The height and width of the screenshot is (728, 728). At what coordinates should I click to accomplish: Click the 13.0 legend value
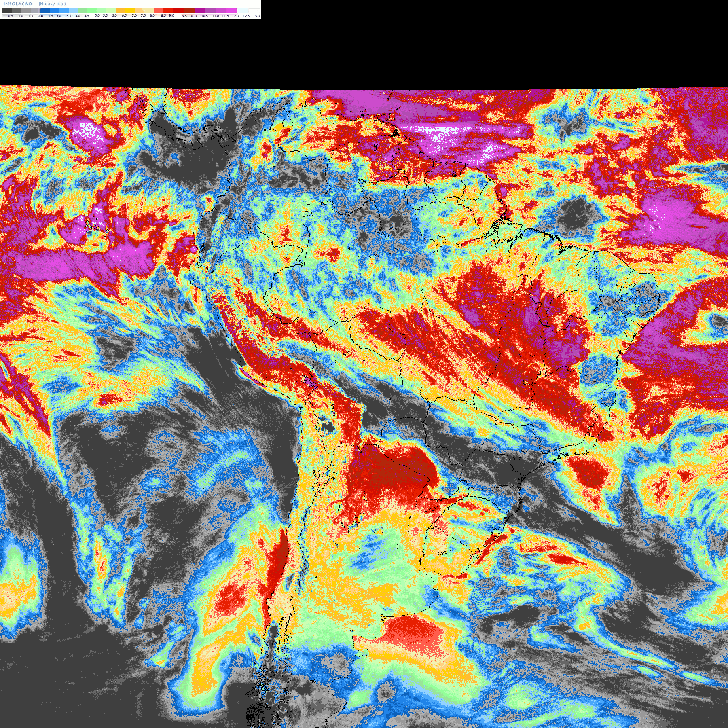[x=256, y=16]
